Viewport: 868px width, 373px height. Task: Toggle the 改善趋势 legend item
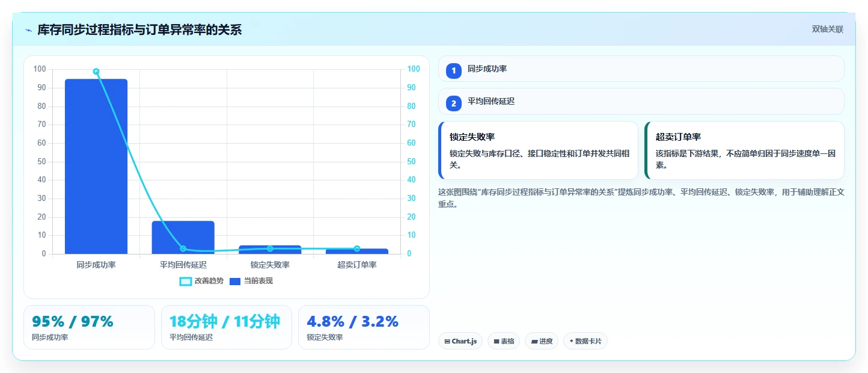pos(201,281)
